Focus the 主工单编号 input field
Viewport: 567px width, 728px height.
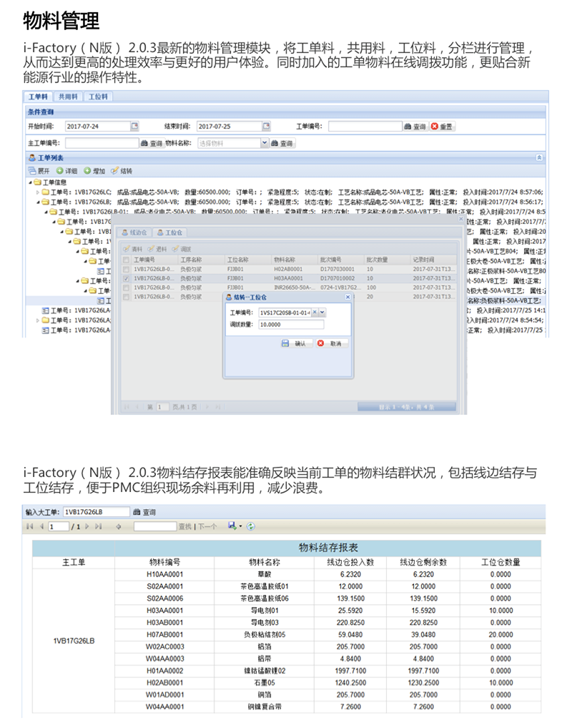click(102, 143)
